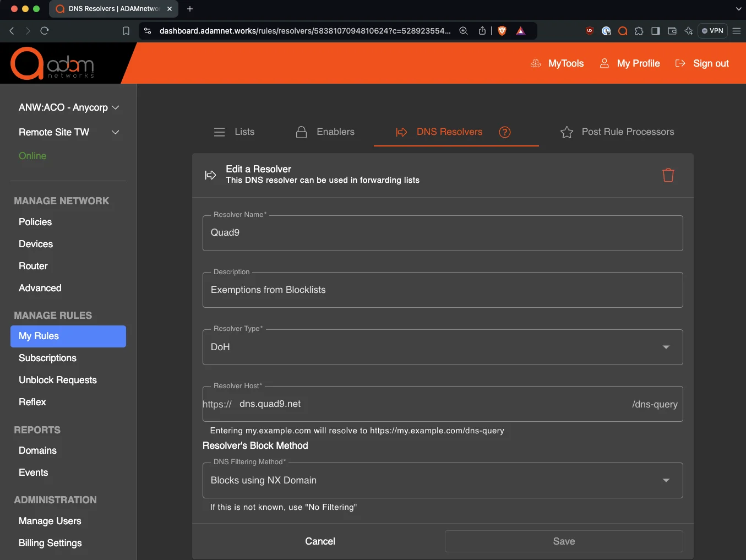Screen dimensions: 746x560
Task: Open the browser hamburger menu
Action: pyautogui.click(x=737, y=31)
